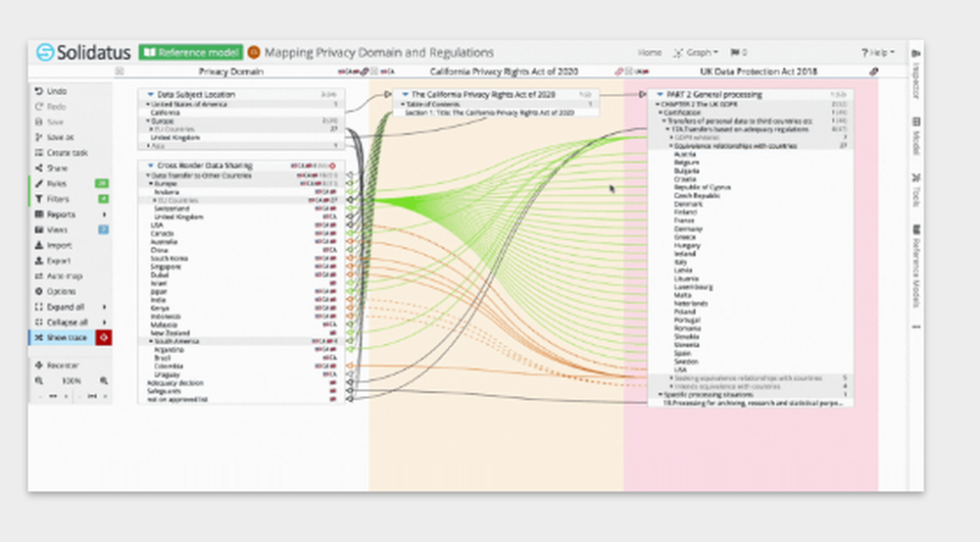Toggle the Show trace option
The image size is (980, 542).
62,337
